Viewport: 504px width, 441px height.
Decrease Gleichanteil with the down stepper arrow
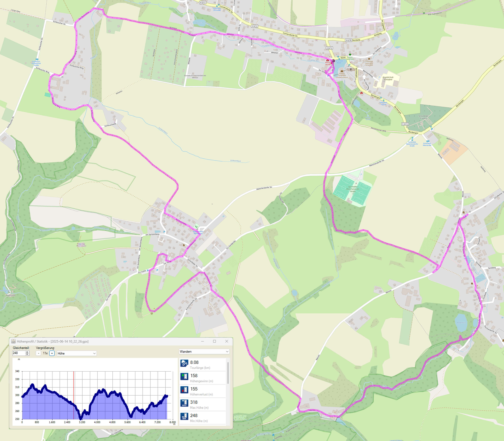tap(27, 354)
